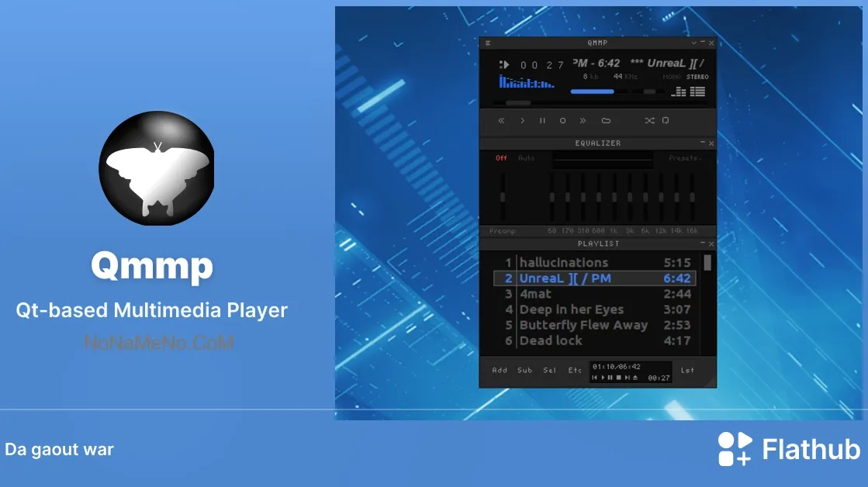Click the blue volume slider
The image size is (868, 487).
tap(593, 92)
